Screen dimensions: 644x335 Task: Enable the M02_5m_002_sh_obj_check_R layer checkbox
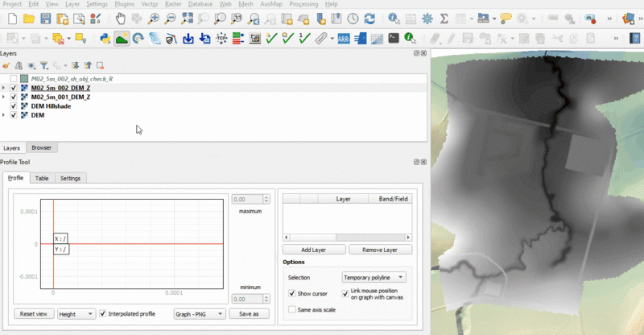point(14,79)
